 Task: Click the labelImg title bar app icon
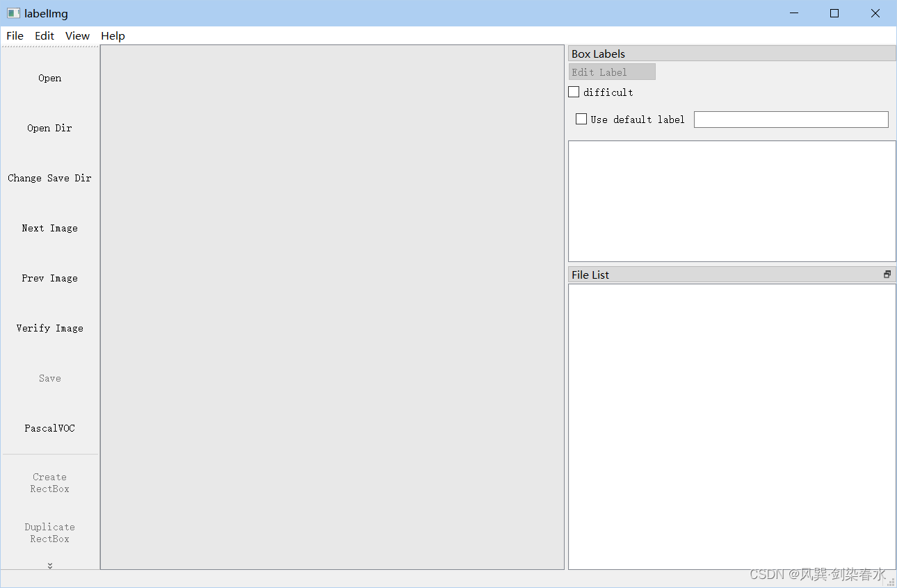pos(13,13)
